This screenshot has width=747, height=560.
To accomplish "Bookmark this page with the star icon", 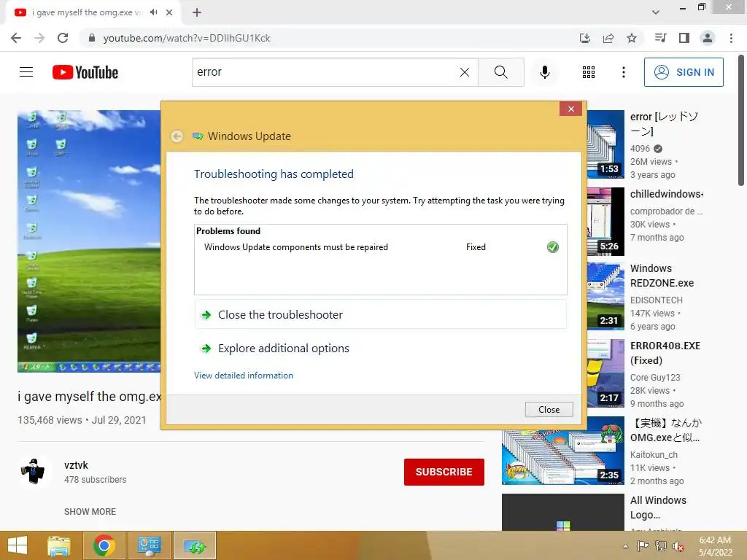I will click(x=632, y=38).
